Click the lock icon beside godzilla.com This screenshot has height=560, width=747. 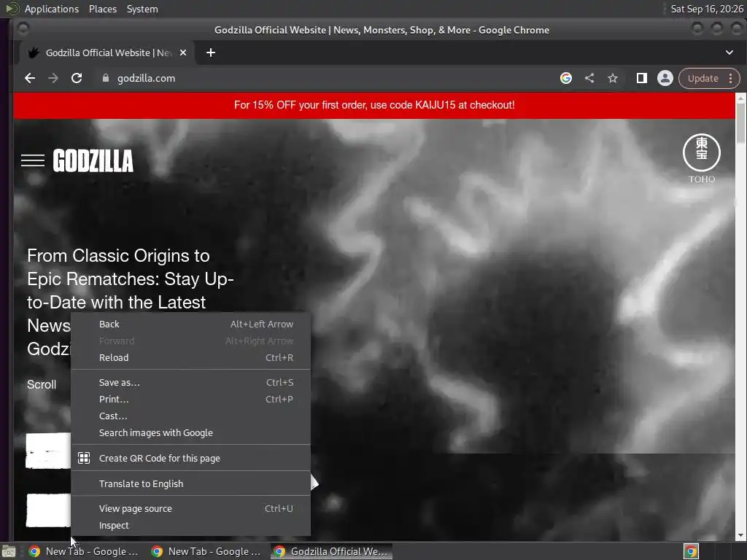tap(106, 78)
